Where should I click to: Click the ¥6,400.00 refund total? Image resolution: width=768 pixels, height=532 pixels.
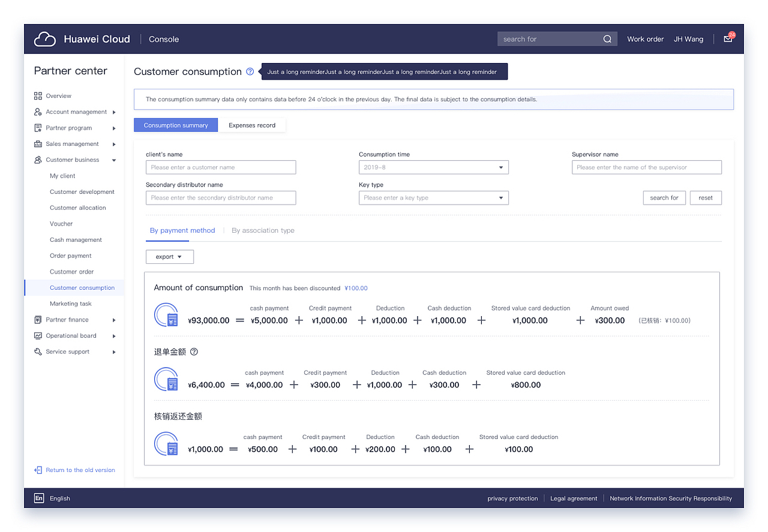click(x=206, y=385)
